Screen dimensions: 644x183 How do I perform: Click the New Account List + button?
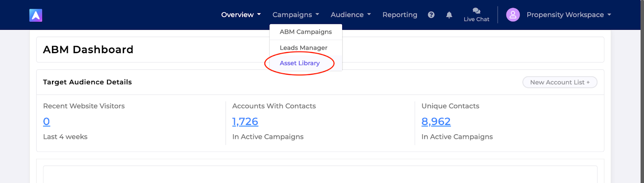[x=560, y=82]
